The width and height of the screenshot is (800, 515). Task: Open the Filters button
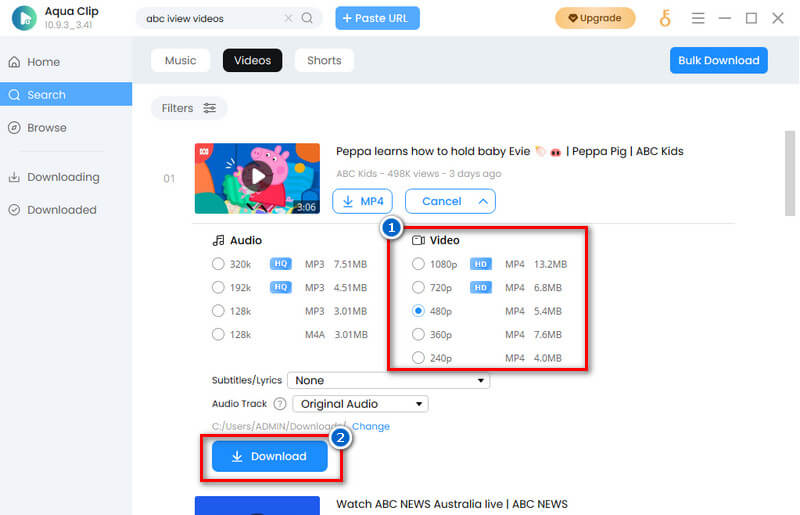point(189,108)
